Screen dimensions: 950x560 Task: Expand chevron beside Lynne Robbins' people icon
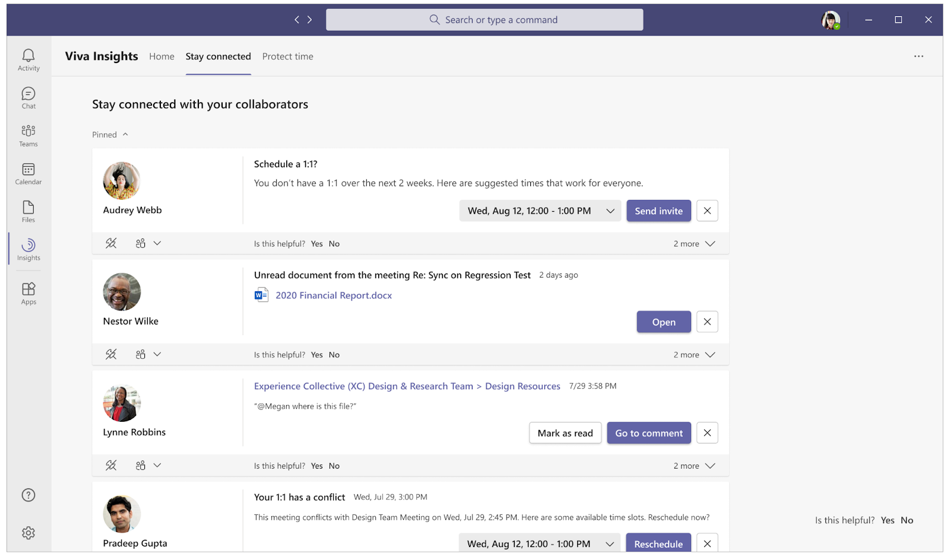pos(157,465)
